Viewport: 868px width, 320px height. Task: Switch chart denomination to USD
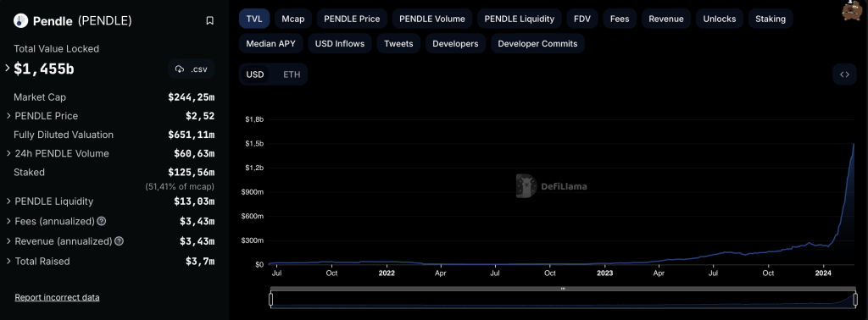point(255,74)
